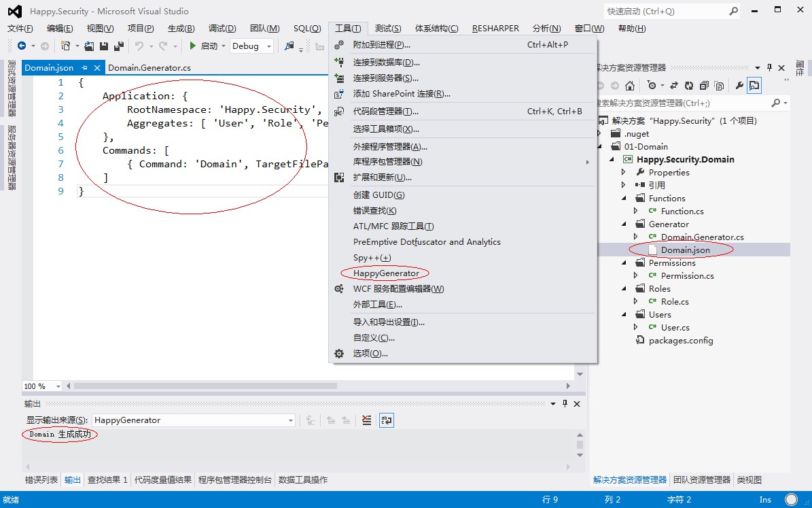Viewport: 812px width, 508px height.
Task: Click Show All Files icon in Solution Explorer
Action: (719, 86)
